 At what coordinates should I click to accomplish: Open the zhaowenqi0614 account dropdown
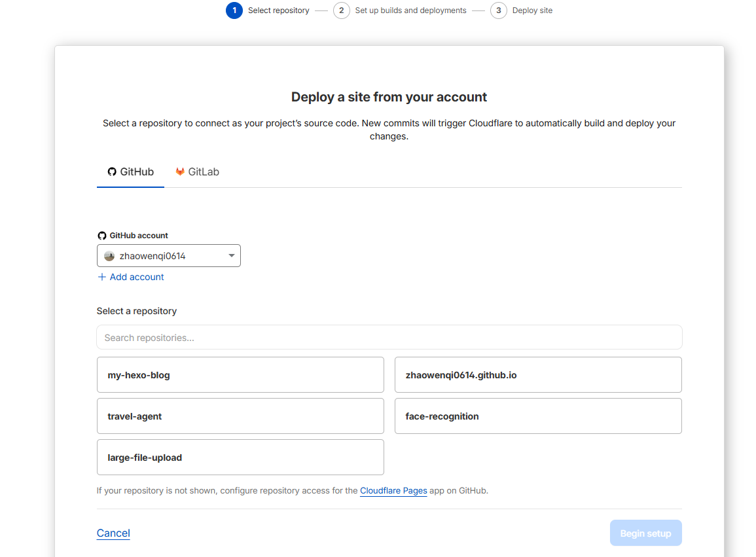(x=169, y=256)
